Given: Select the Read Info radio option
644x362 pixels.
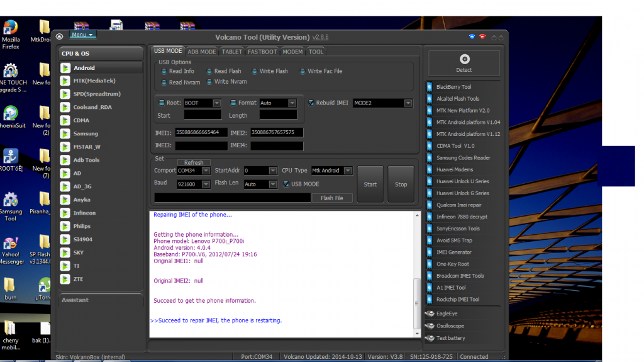Looking at the screenshot, I should point(164,71).
